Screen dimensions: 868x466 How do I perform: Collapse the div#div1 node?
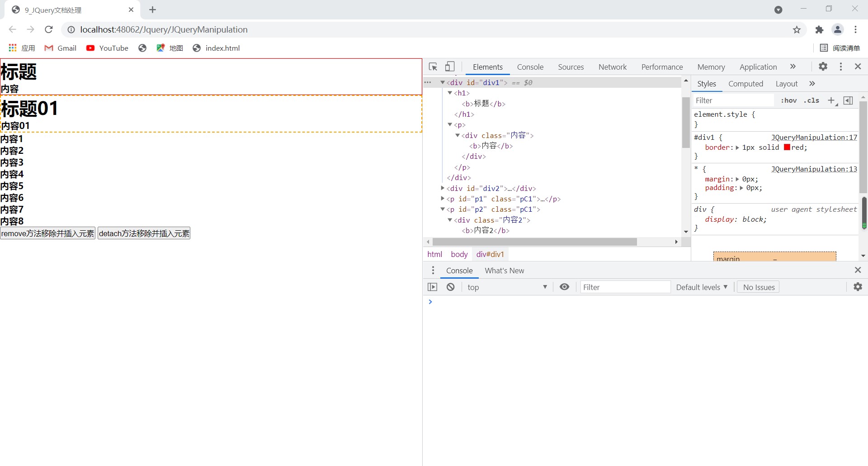click(x=443, y=82)
